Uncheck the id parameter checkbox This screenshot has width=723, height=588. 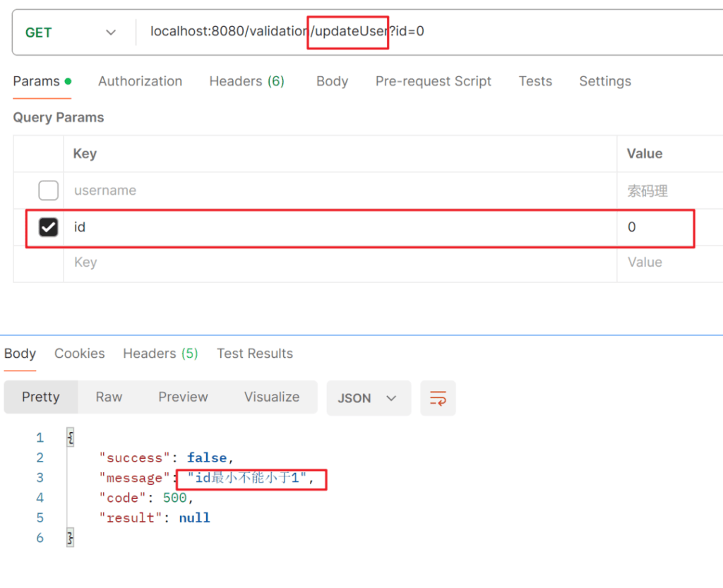tap(48, 227)
